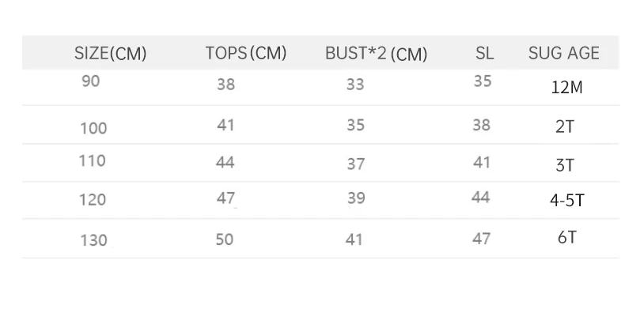Click the 12M suggested age cell
This screenshot has width=644, height=309.
coord(566,88)
